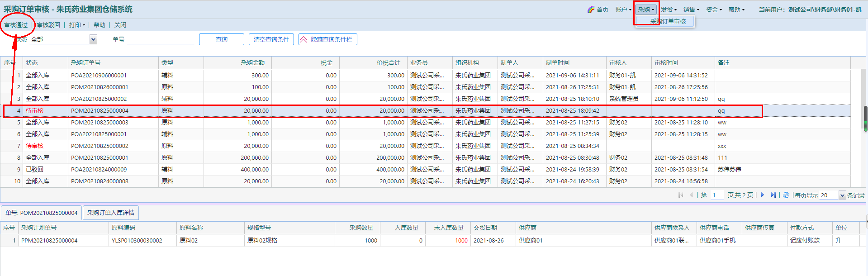Click 审核驳回 to reject the order
Image resolution: width=868 pixels, height=276 pixels.
[x=48, y=25]
